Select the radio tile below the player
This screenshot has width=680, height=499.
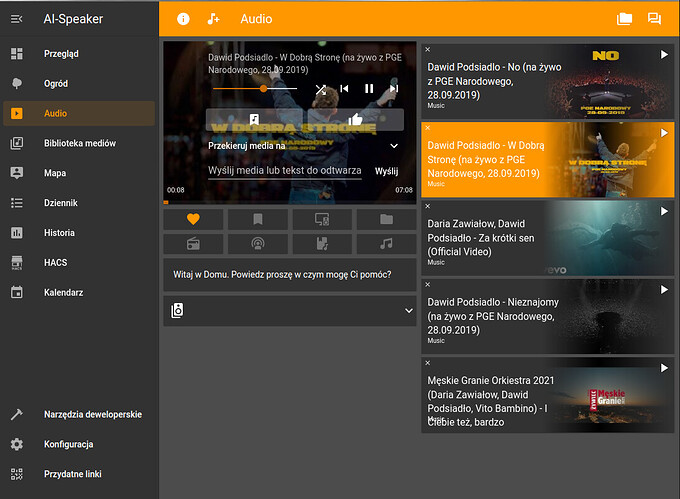[x=194, y=243]
